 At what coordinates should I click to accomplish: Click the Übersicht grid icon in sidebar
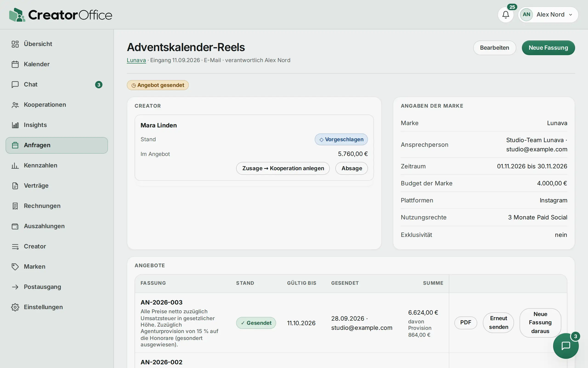click(15, 44)
